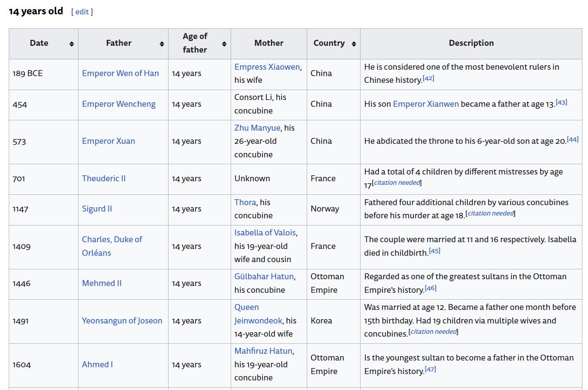Viewport: 588px width, 390px height.
Task: Sort table by Father column arrows
Action: [x=162, y=44]
